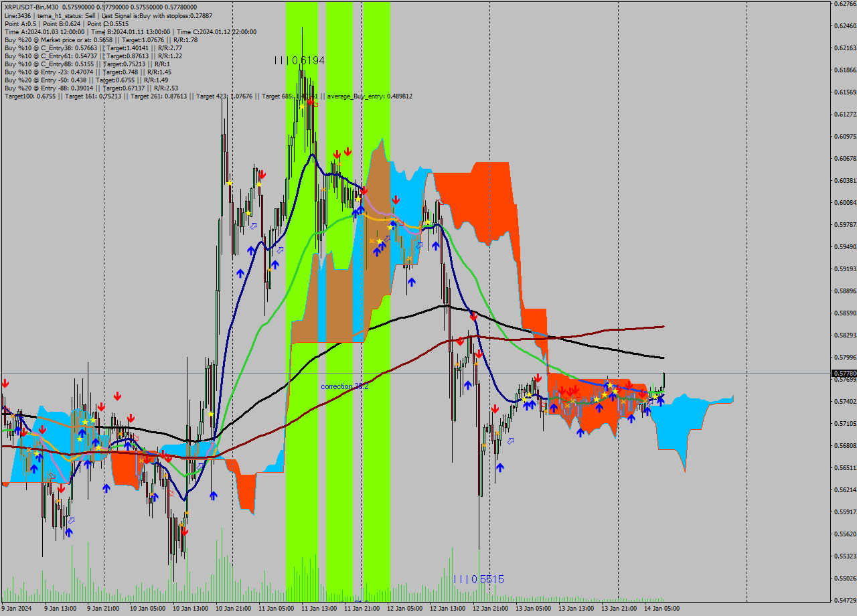Click the '10 Jan 13:00' time axis label
This screenshot has height=616, width=857.
coord(189,609)
